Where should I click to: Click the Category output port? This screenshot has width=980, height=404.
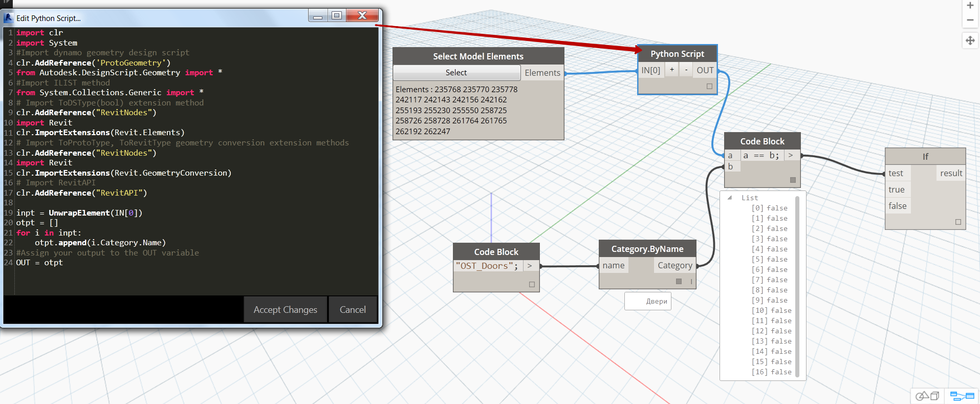click(x=674, y=265)
